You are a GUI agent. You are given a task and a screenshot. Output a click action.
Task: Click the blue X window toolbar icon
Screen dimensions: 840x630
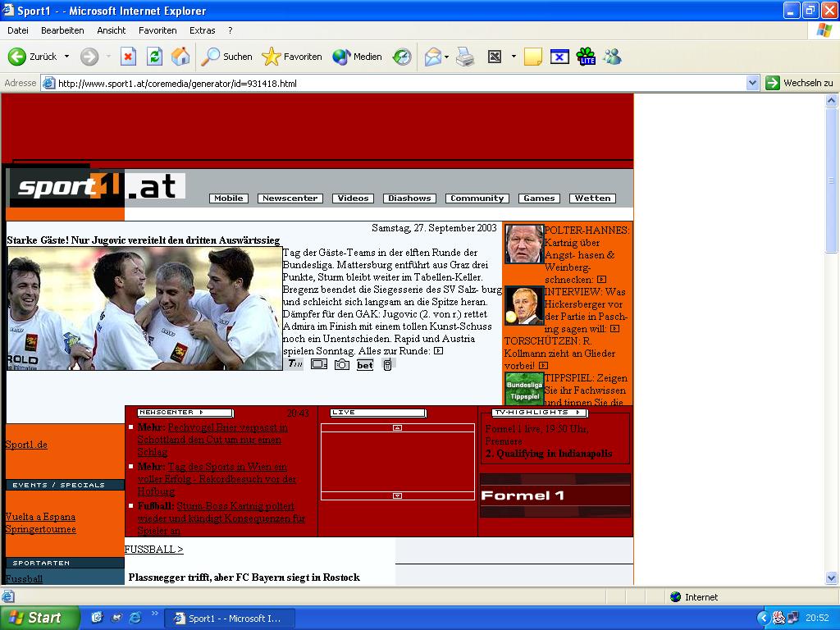(x=559, y=57)
